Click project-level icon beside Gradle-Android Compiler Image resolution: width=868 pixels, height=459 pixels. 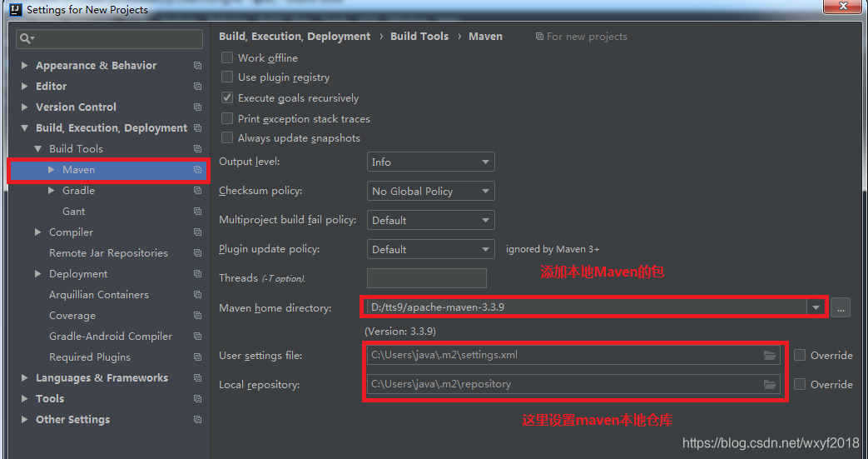(x=197, y=337)
